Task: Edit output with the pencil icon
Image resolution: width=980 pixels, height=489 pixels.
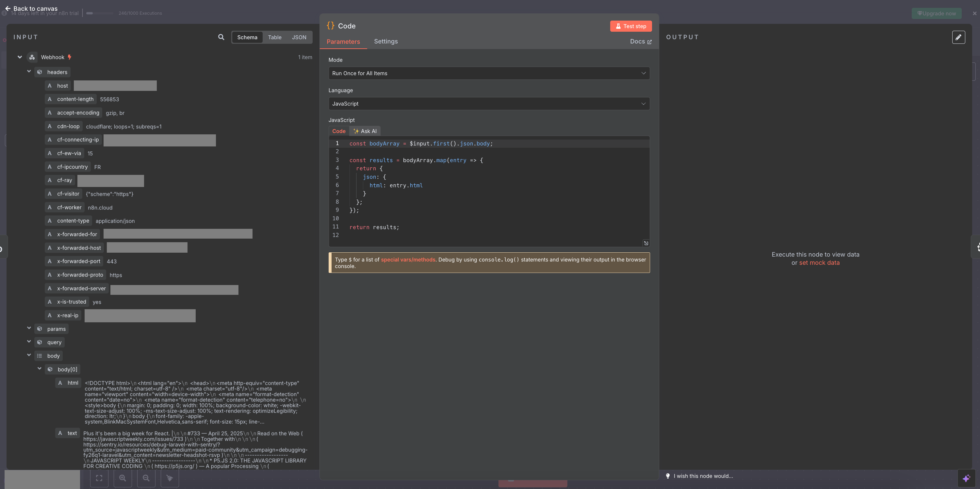Action: (958, 37)
